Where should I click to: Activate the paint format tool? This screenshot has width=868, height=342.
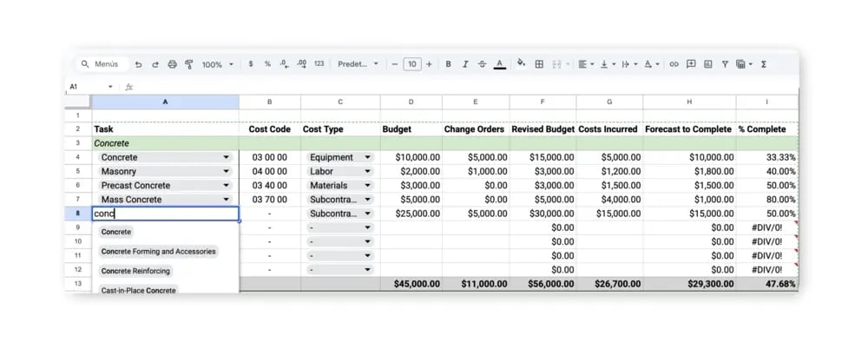[x=188, y=64]
